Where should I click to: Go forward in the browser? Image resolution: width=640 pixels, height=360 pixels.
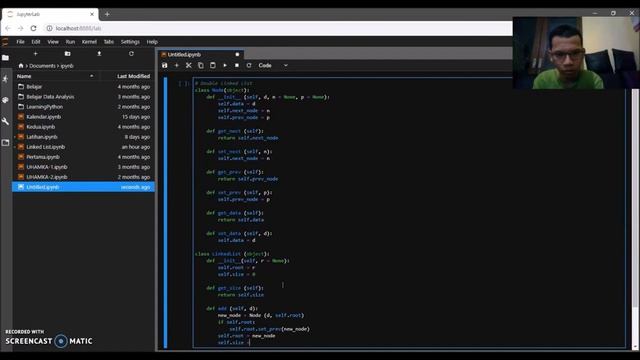[x=20, y=28]
